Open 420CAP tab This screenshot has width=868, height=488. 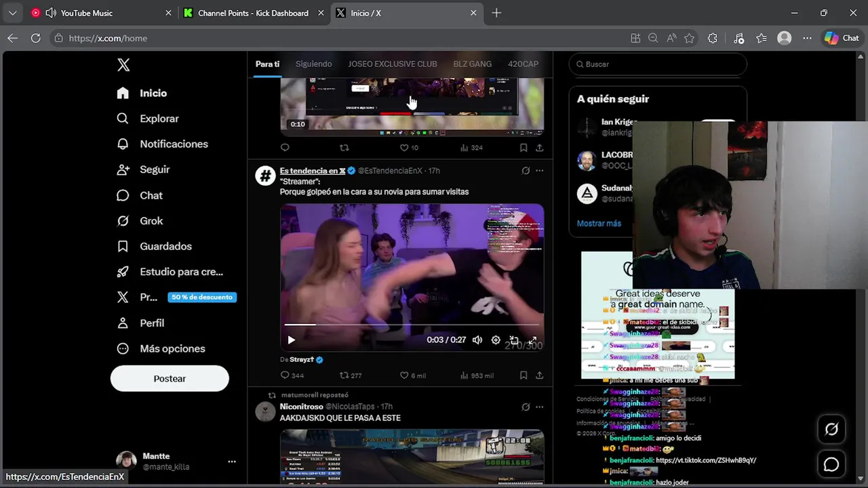coord(523,64)
